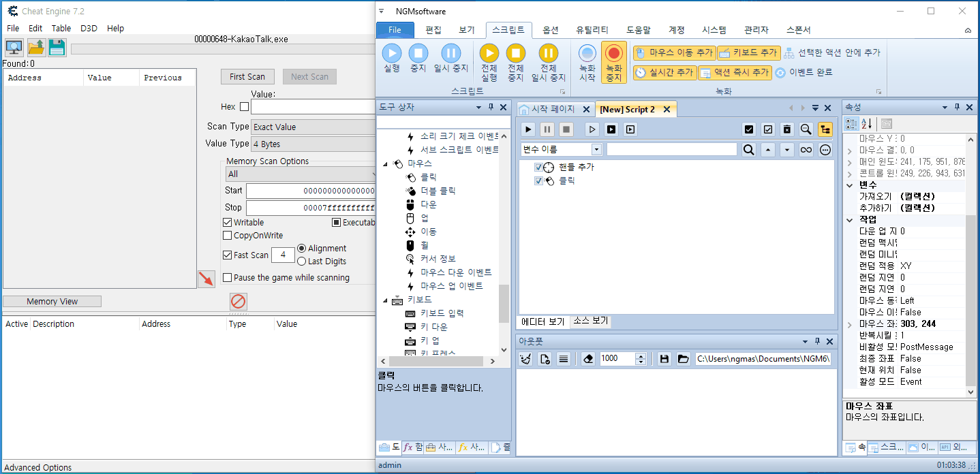
Task: Click 전체 일시 중지 yellow pause button
Action: [x=548, y=63]
